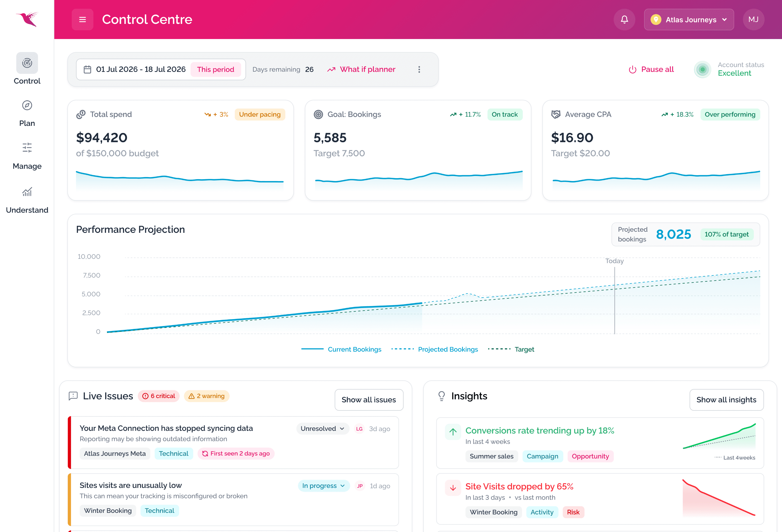Click the What if planner trend icon
This screenshot has width=782, height=532.
click(331, 69)
